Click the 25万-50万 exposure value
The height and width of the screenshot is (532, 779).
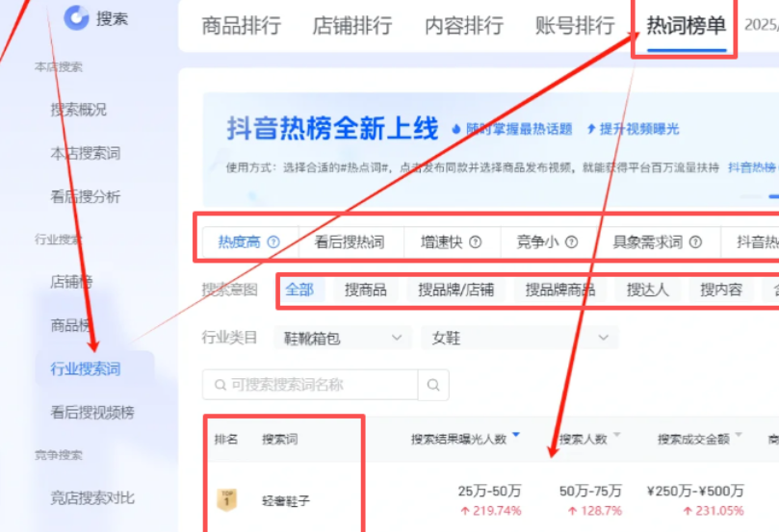(x=489, y=492)
